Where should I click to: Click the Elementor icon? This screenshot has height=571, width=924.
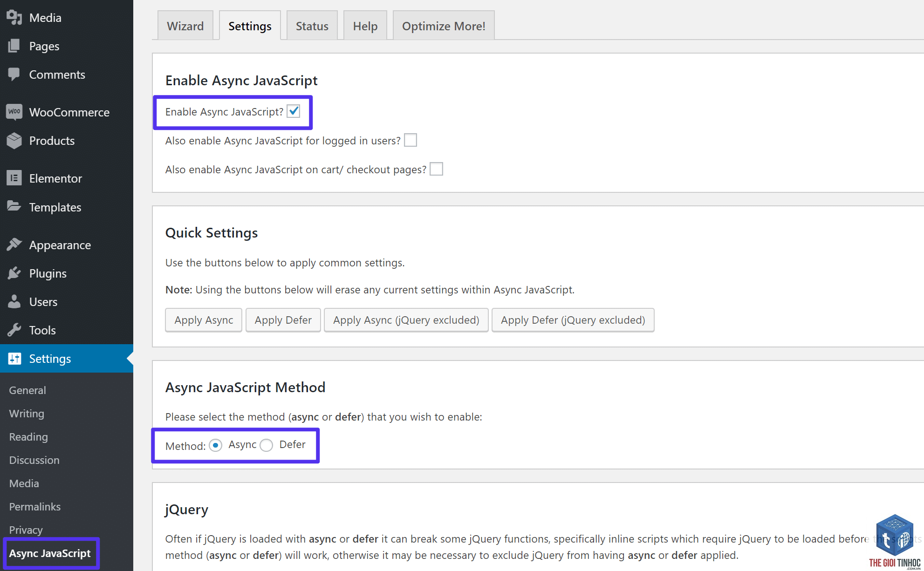tap(14, 178)
